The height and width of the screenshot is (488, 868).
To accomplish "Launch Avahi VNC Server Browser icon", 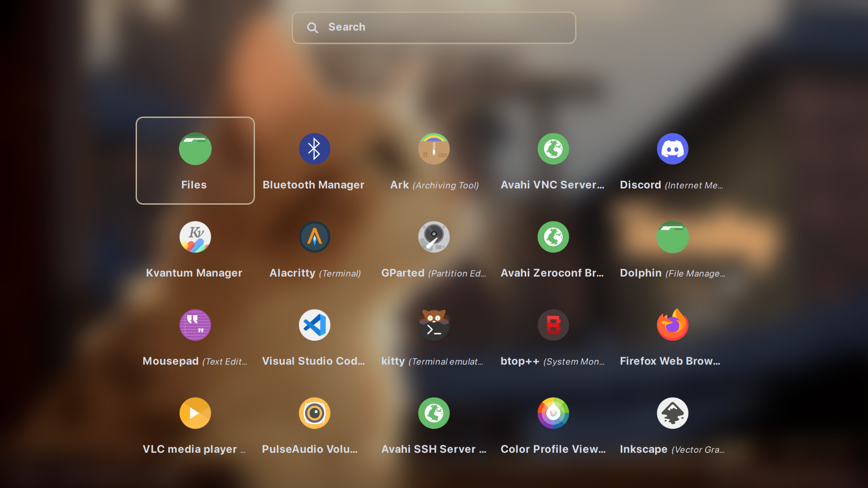I will point(553,149).
